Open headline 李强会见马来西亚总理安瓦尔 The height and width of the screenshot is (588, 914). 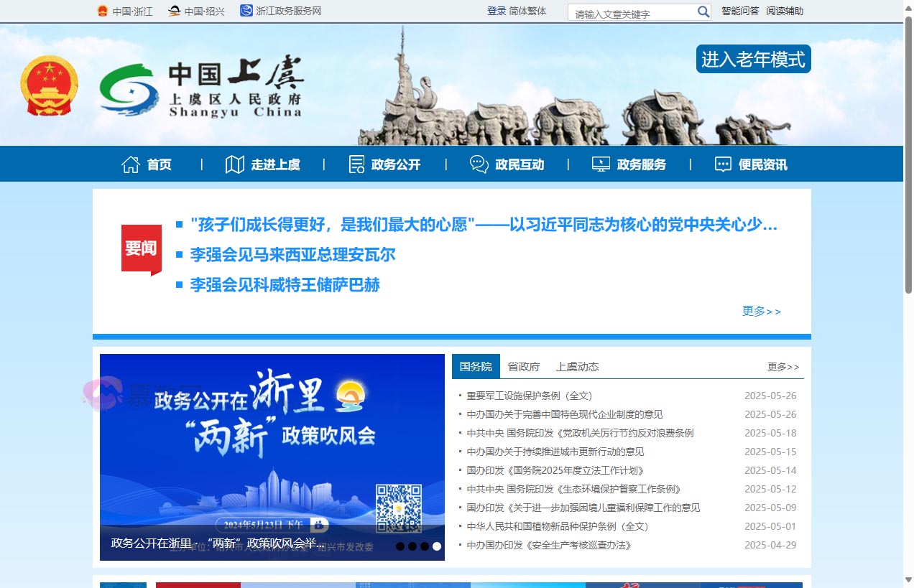pos(292,255)
